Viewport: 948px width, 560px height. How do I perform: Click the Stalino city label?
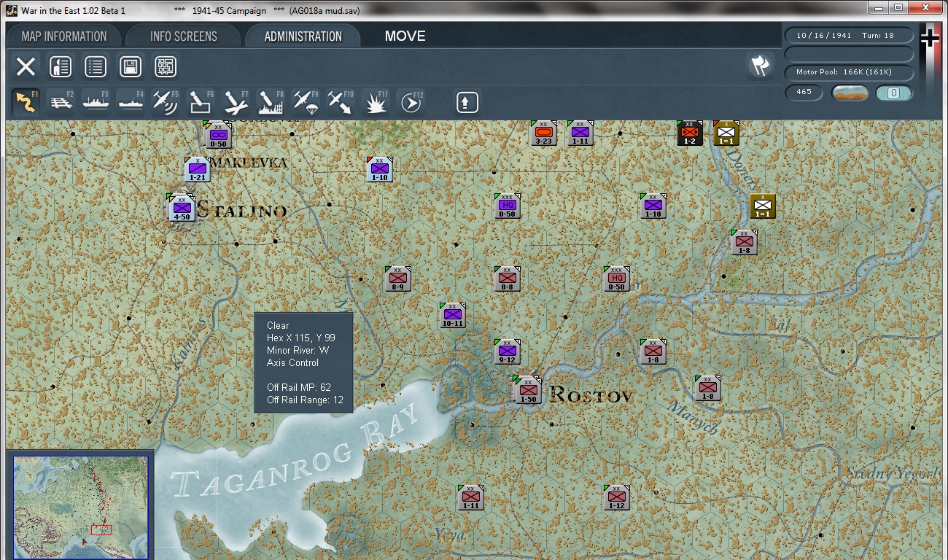point(241,210)
